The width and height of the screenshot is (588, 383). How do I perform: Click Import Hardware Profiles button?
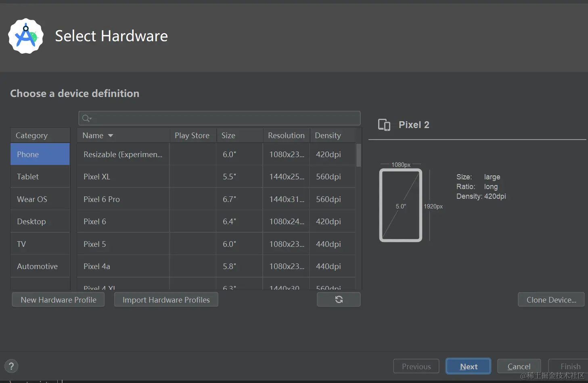point(166,300)
